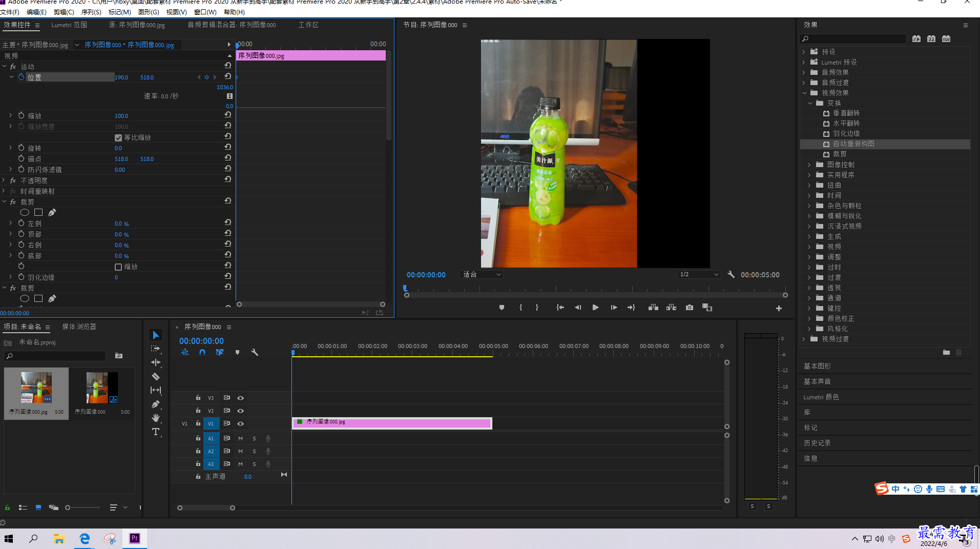The image size is (980, 549).
Task: Toggle lock on track V2
Action: coord(198,410)
